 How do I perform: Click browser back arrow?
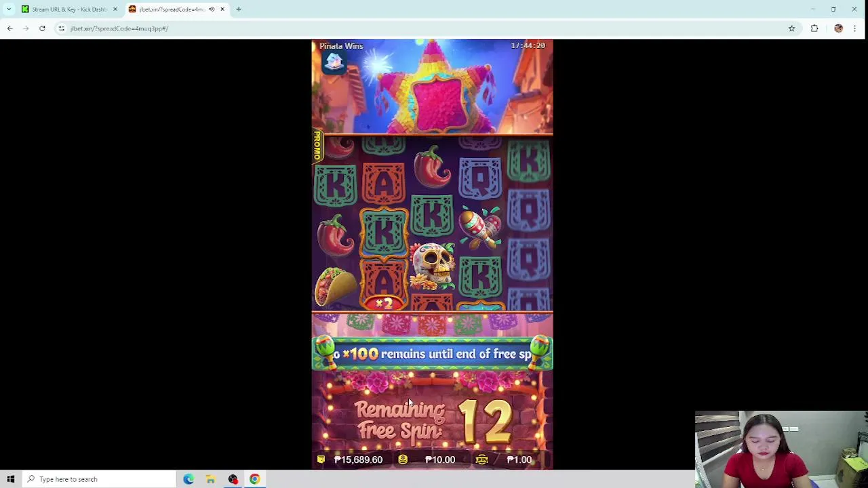tap(9, 28)
